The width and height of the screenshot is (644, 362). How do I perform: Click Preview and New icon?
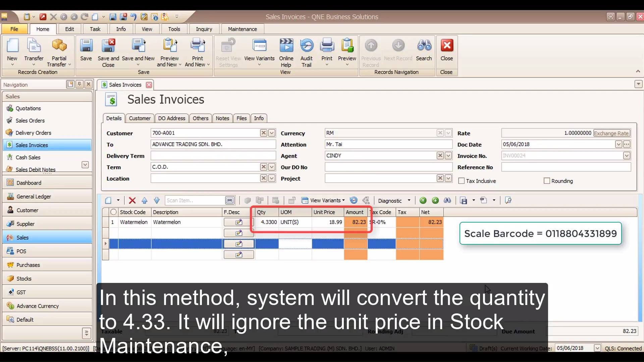169,46
